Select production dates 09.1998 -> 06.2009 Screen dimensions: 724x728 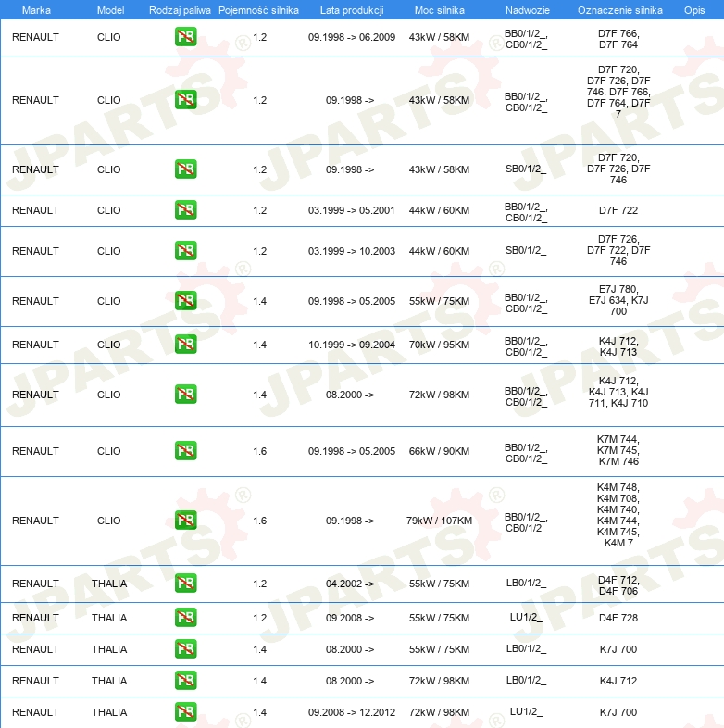pos(352,37)
